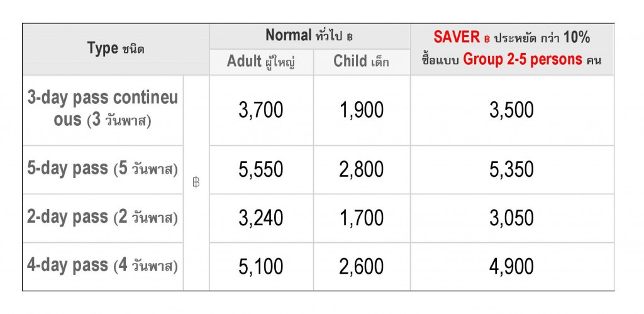Click the Adult sub-header cell
Image resolution: width=644 pixels, height=314 pixels.
(261, 62)
